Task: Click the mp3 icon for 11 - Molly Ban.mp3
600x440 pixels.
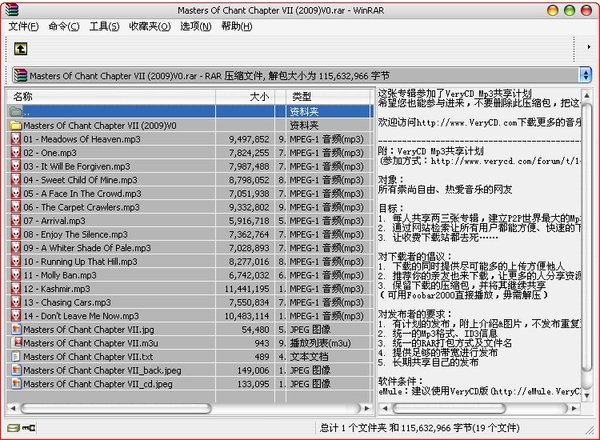Action: coord(16,275)
